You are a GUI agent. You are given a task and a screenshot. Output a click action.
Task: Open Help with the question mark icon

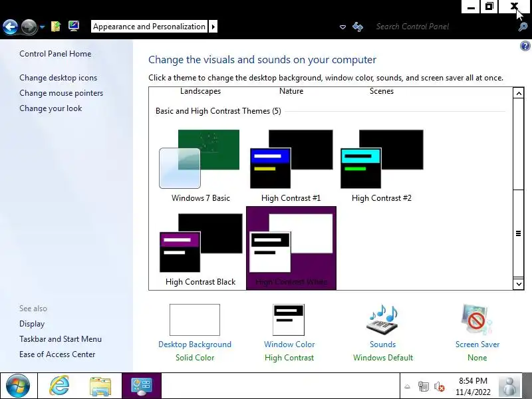525,46
